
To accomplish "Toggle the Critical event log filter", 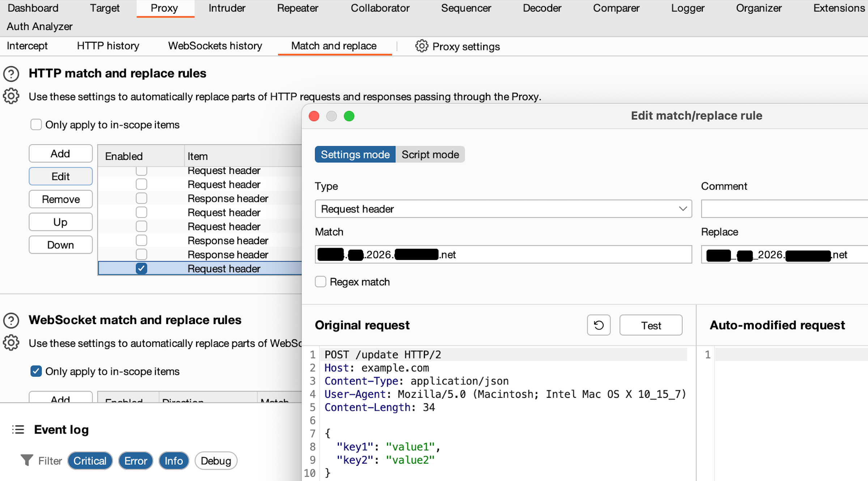I will 90,461.
